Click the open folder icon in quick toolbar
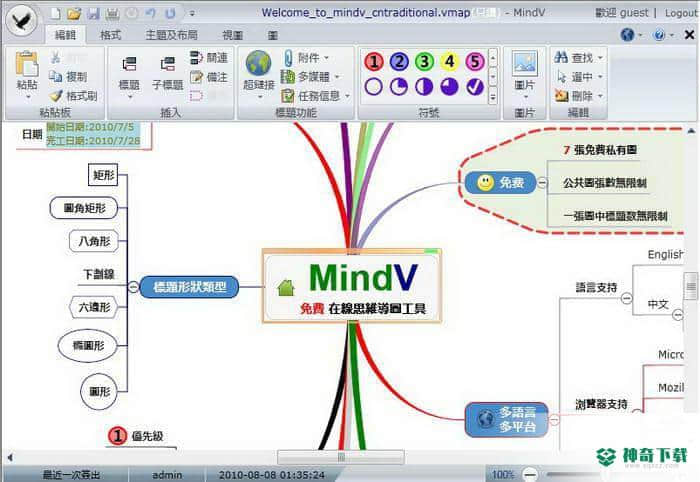Image resolution: width=700 pixels, height=482 pixels. 74,14
